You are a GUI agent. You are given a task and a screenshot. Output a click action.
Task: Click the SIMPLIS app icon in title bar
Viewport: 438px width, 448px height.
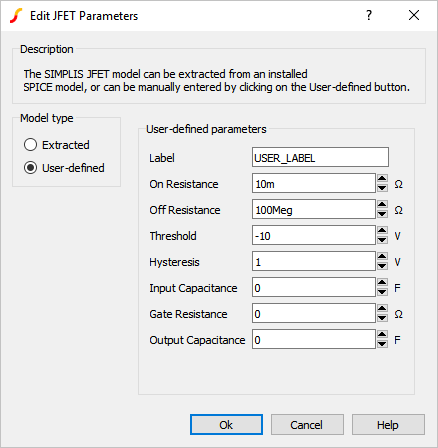(16, 16)
